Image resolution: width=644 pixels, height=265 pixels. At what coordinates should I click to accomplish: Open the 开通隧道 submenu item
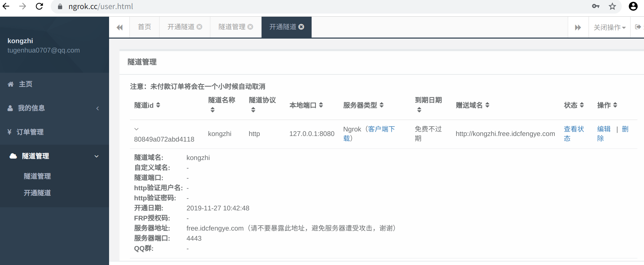(x=37, y=193)
